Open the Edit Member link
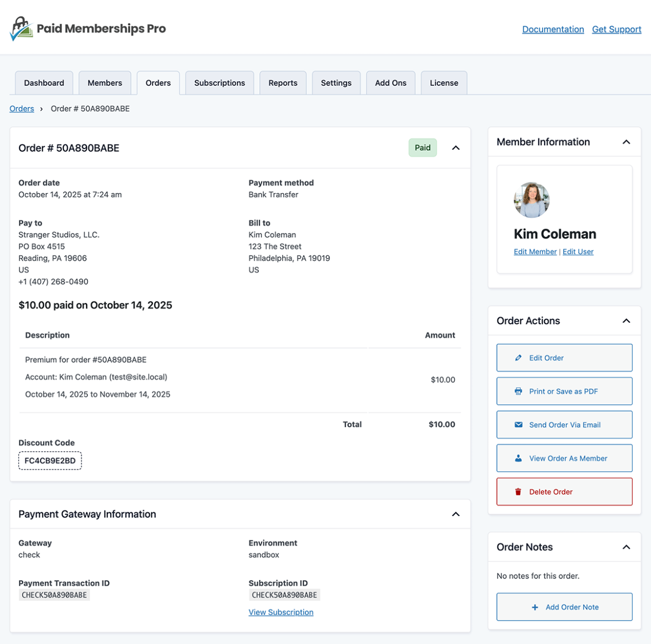The width and height of the screenshot is (651, 644). [x=535, y=251]
